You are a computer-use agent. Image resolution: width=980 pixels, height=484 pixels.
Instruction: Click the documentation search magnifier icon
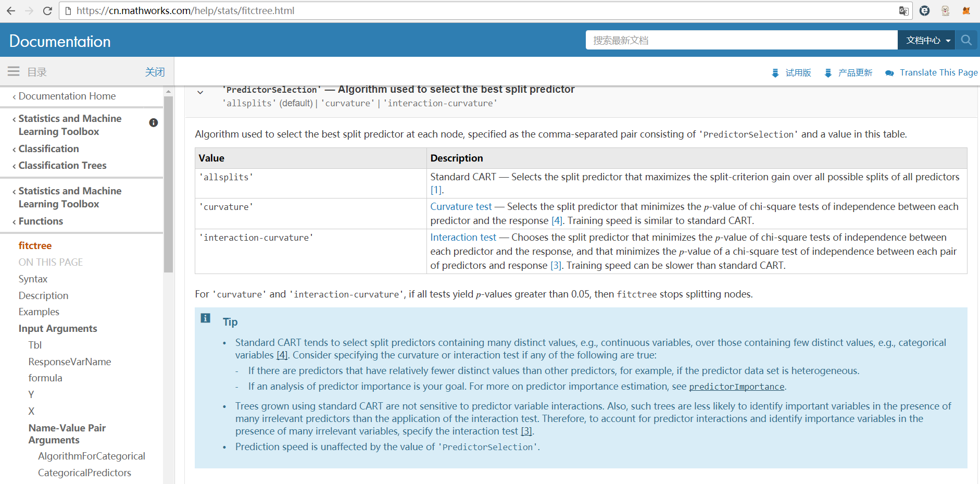click(966, 40)
